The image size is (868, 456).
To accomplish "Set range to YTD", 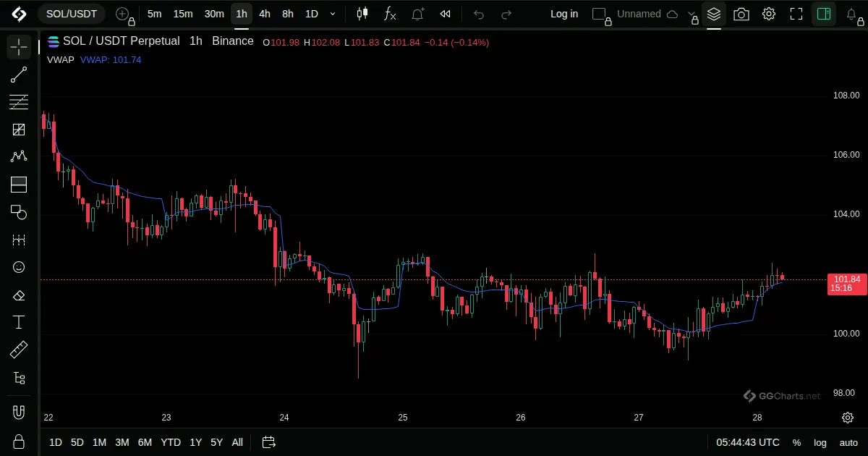I will click(x=171, y=442).
